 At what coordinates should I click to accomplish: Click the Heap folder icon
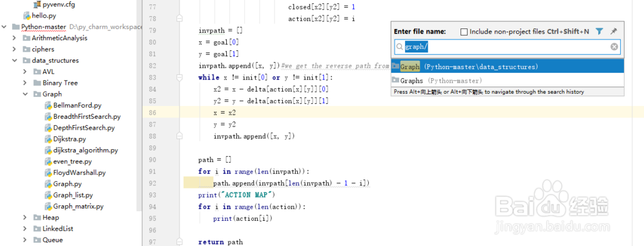tap(37, 217)
